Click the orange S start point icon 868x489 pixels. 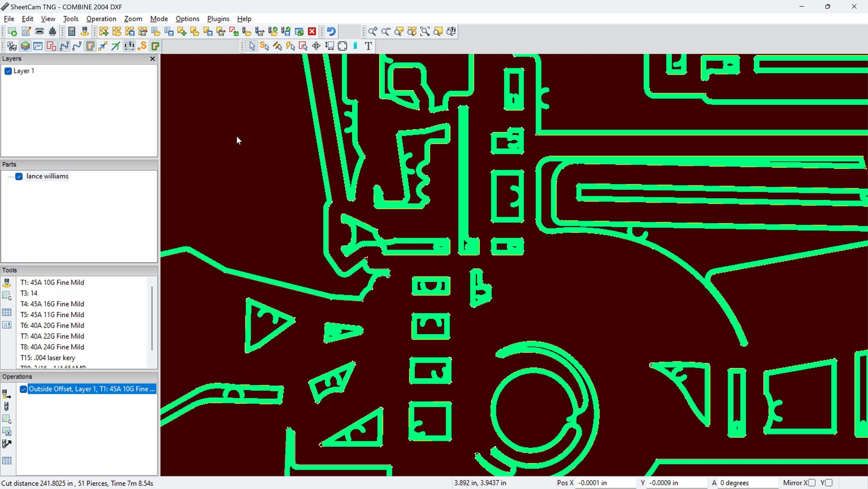tap(142, 46)
